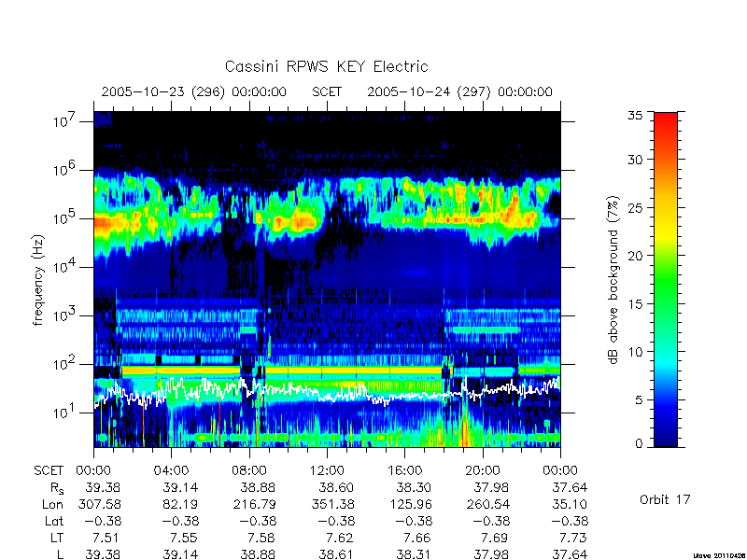Click the Rs value 37.98
This screenshot has height=560, width=747.
click(491, 487)
